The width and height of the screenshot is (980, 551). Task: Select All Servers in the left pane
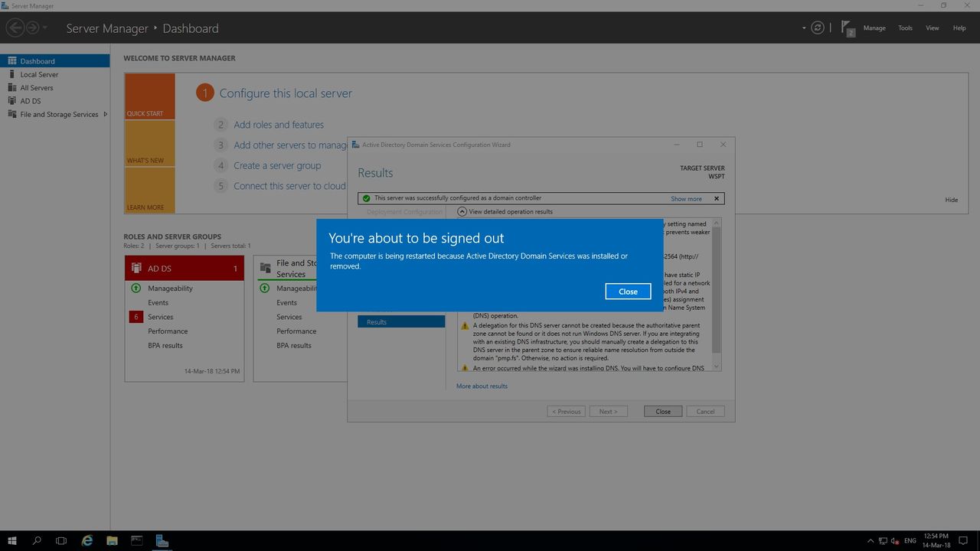[55, 87]
